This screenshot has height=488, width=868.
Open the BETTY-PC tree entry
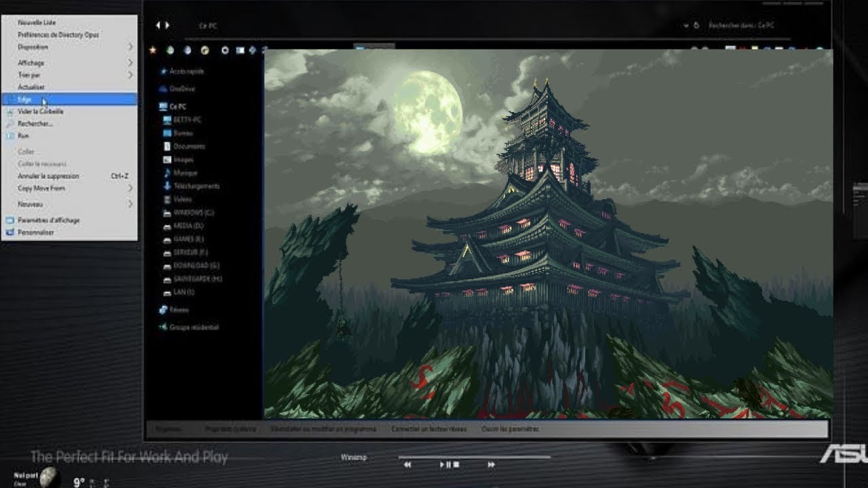pyautogui.click(x=187, y=120)
